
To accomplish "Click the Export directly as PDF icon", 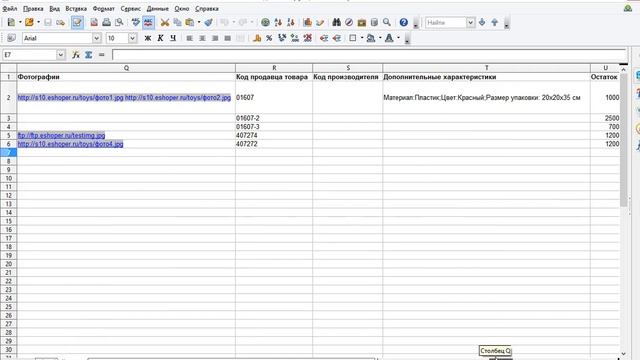I will [94, 22].
